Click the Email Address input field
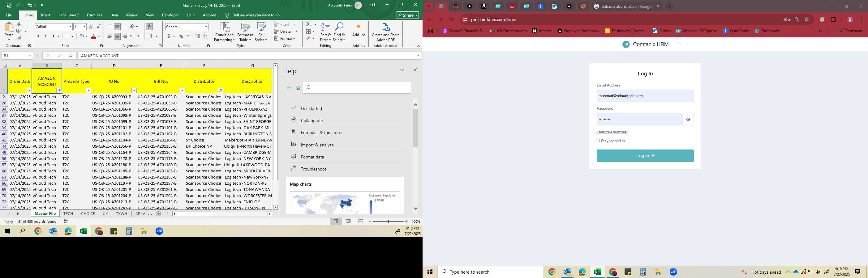 [645, 96]
